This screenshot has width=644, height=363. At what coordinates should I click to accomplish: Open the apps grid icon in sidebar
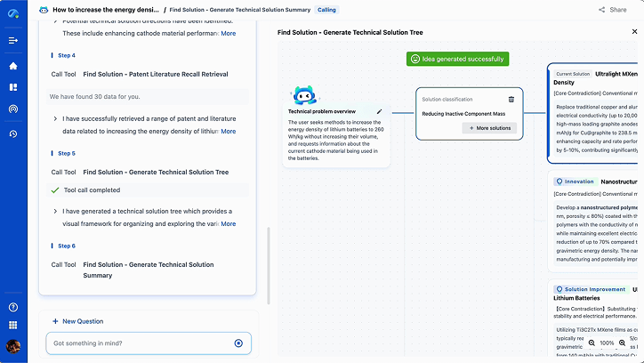point(13,326)
